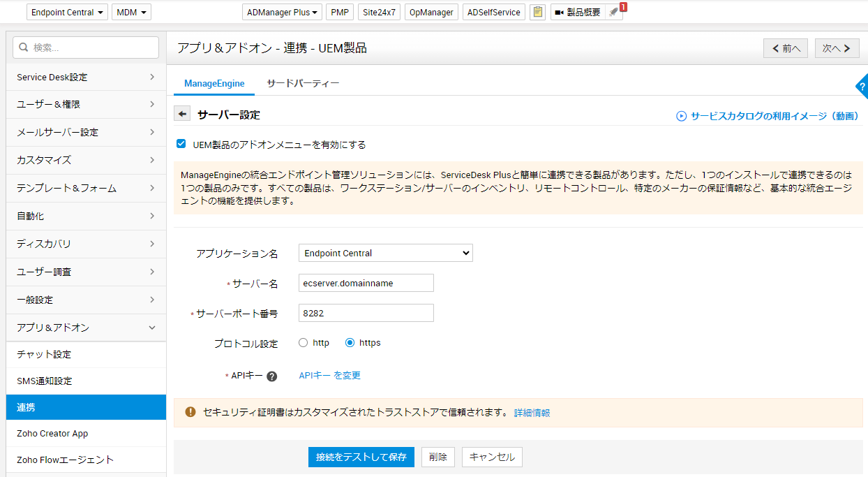The image size is (868, 477).
Task: Open サービスカタログの利用イメージ（動画） link
Action: click(x=775, y=116)
